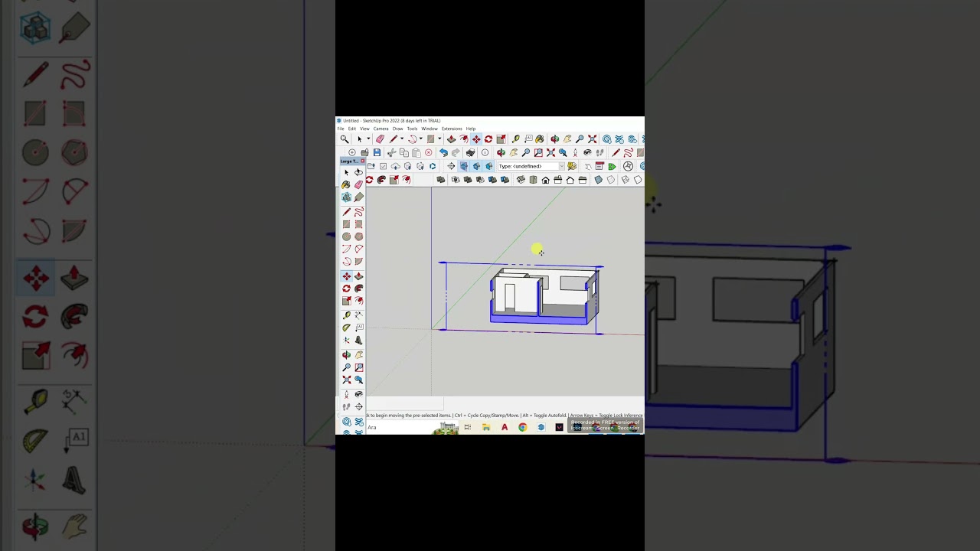Select Protractor in Large Tool Set

pyautogui.click(x=346, y=327)
